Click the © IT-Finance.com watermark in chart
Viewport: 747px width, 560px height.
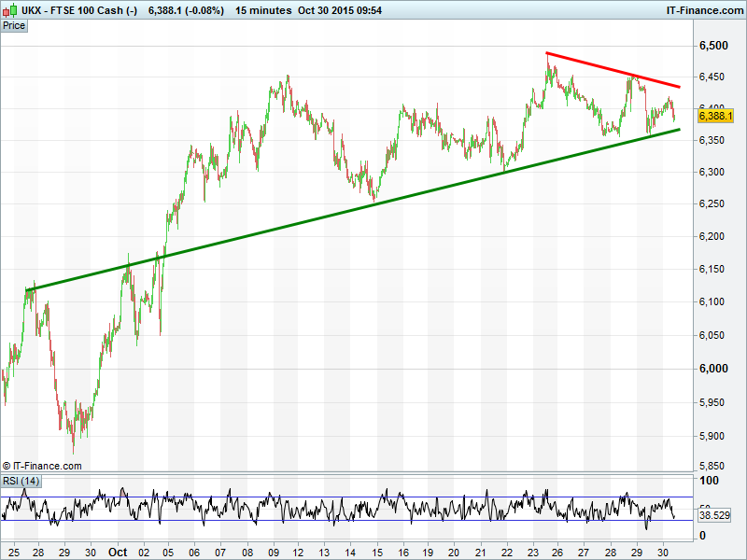pos(42,466)
